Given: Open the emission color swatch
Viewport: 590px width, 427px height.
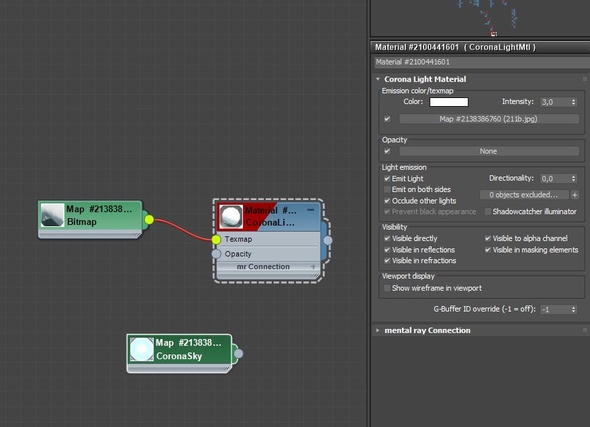Looking at the screenshot, I should [x=449, y=102].
